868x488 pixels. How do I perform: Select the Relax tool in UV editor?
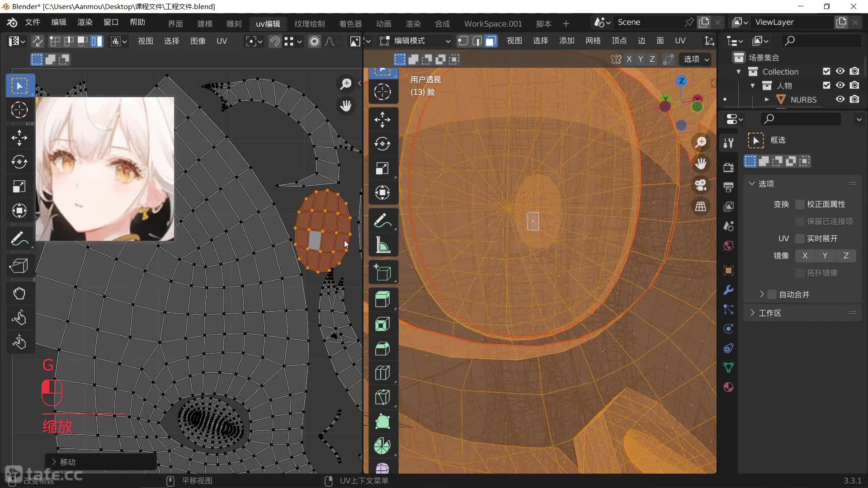click(x=19, y=318)
